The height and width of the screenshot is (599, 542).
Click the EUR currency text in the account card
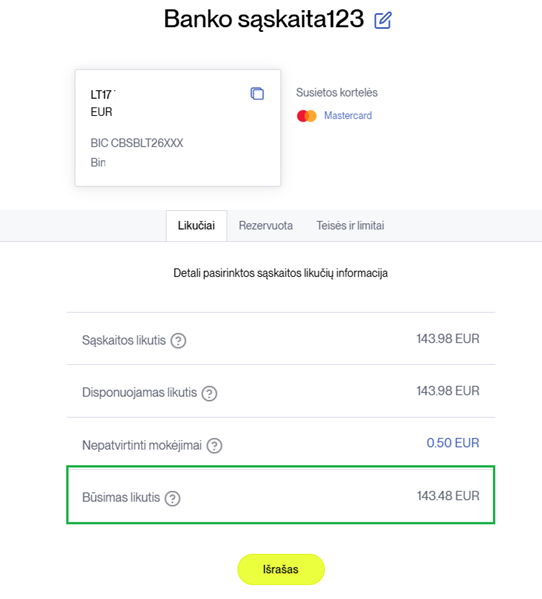click(x=101, y=112)
